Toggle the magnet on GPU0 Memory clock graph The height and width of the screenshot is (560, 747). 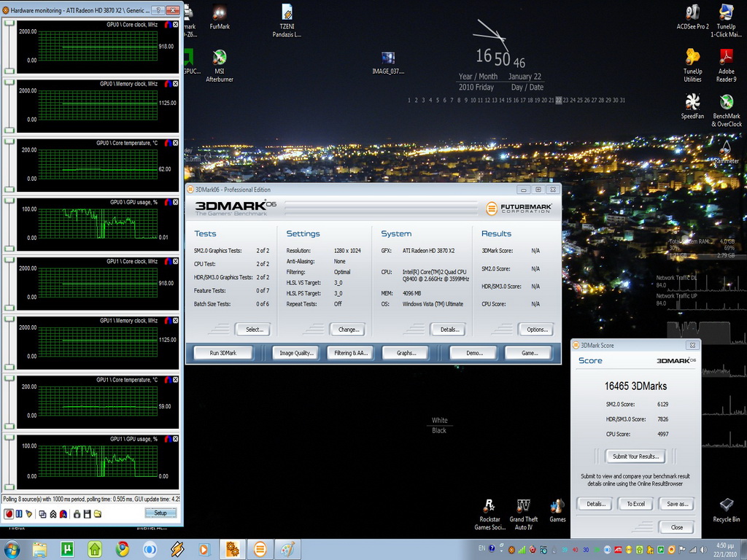[169, 84]
